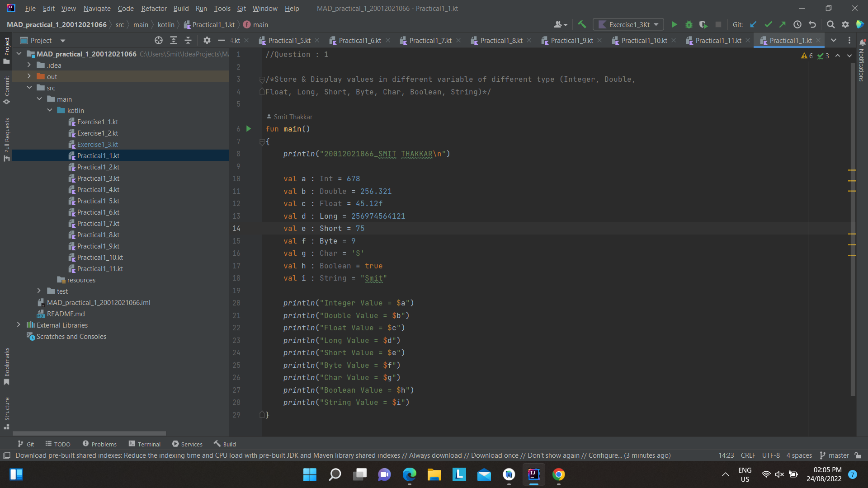Collapse the kotlin folder
This screenshot has width=868, height=488.
click(x=50, y=110)
